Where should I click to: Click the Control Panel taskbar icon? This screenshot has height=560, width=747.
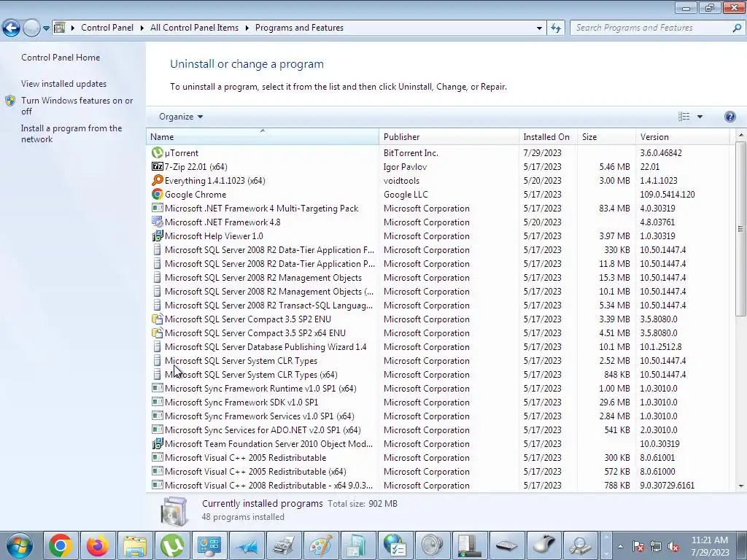pyautogui.click(x=209, y=545)
